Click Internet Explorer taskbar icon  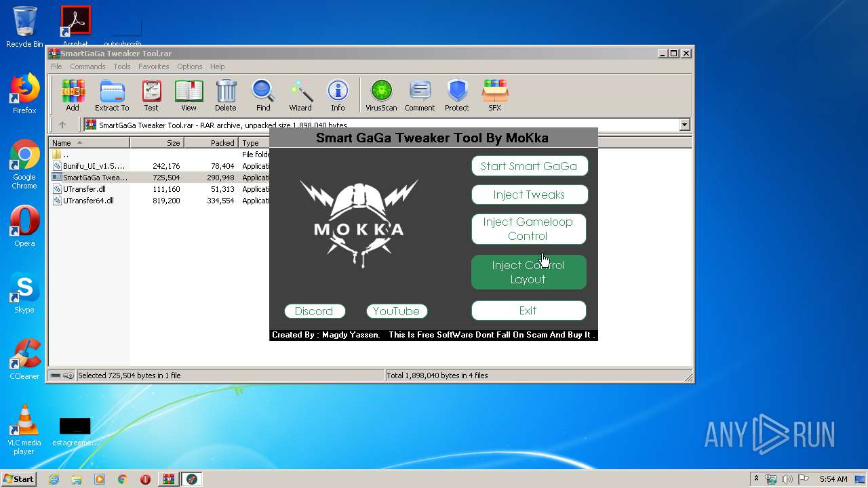pos(54,479)
